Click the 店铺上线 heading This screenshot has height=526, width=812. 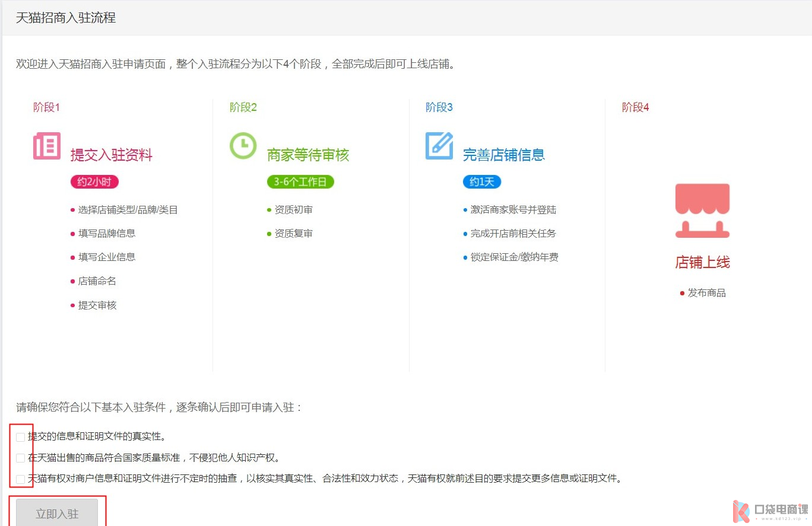pyautogui.click(x=702, y=262)
